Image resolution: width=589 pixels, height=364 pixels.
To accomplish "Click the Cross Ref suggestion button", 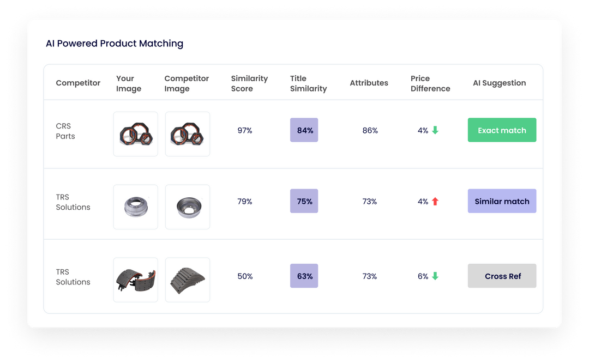I will 502,276.
